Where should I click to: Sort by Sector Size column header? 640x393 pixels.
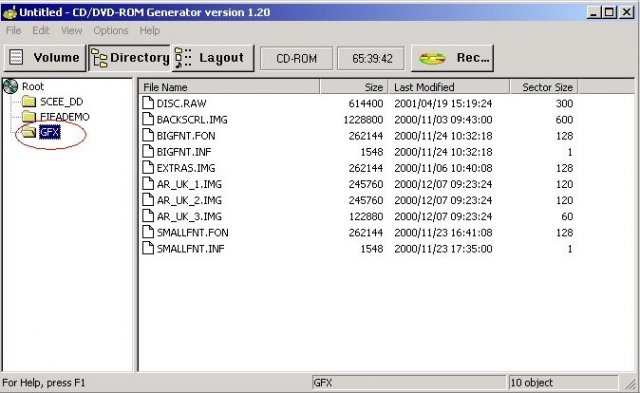pos(544,87)
